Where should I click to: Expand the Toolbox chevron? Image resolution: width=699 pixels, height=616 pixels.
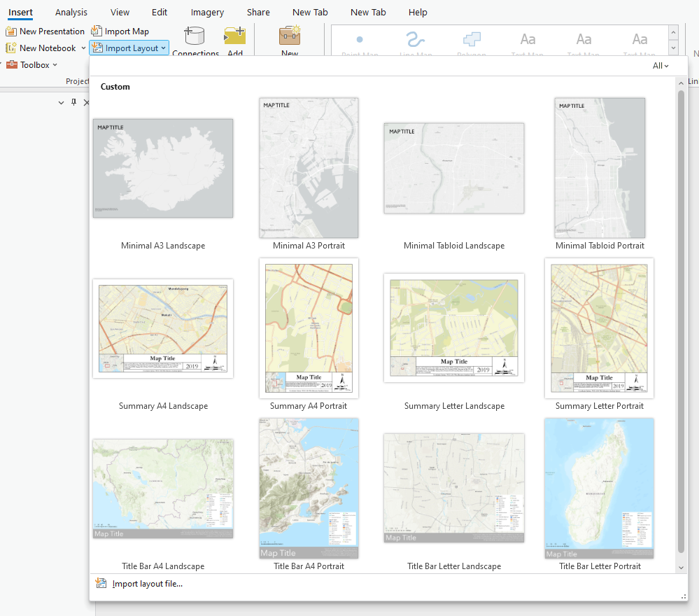click(x=55, y=64)
